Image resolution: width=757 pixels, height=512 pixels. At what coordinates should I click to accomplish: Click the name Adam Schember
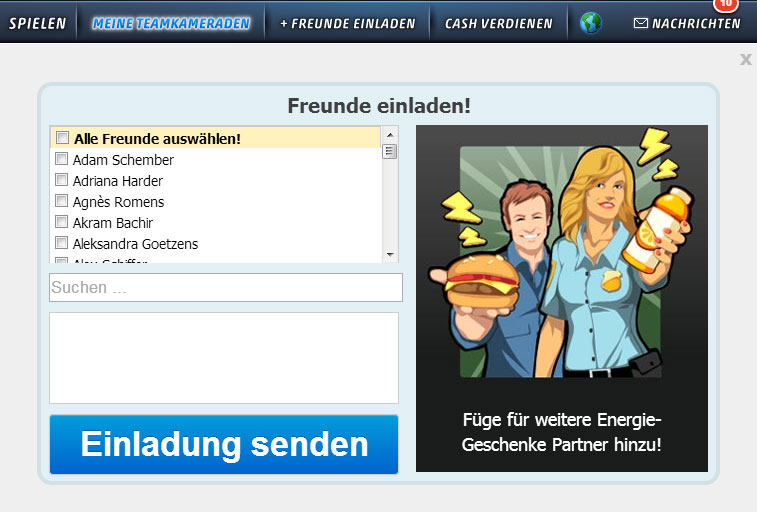123,160
